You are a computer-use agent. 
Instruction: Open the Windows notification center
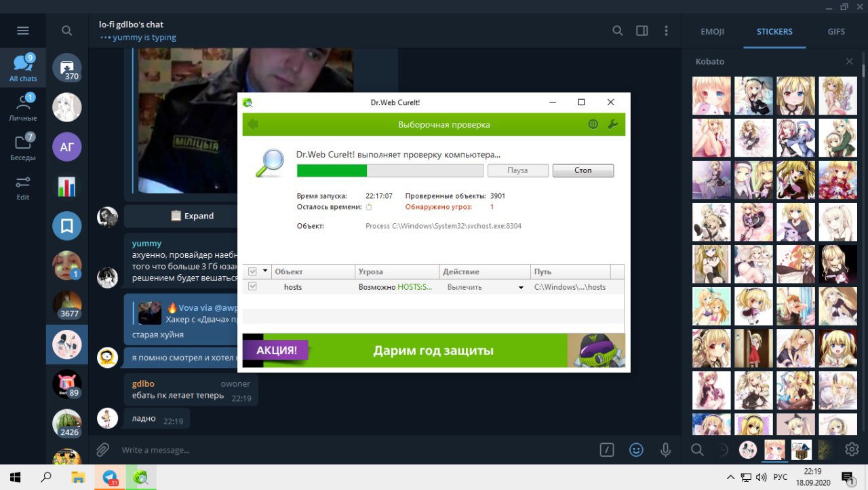(847, 476)
